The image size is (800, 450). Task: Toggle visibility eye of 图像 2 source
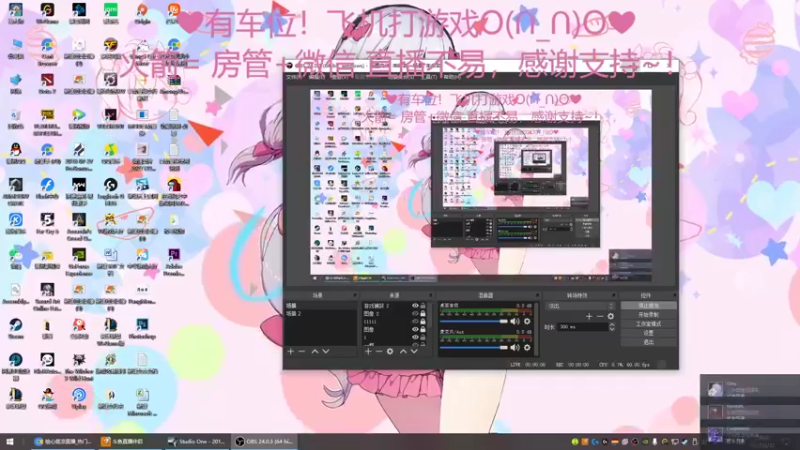(415, 314)
